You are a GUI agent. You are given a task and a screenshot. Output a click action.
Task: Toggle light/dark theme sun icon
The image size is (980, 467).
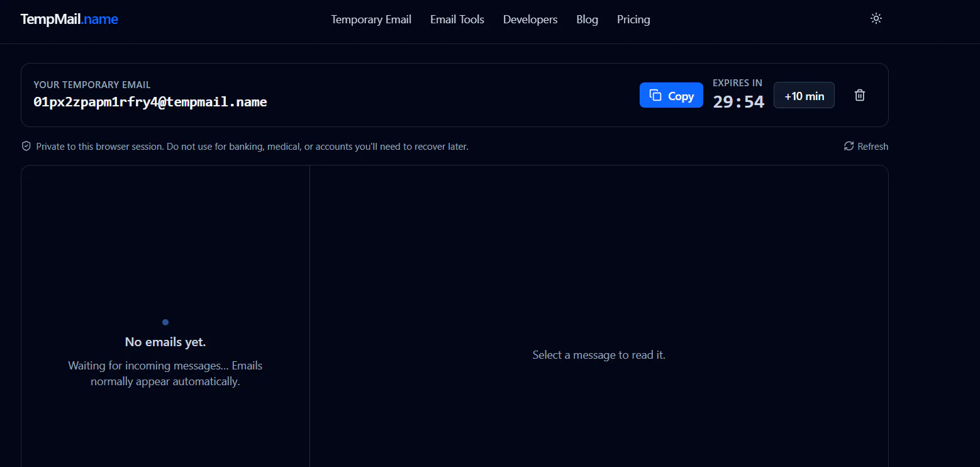tap(876, 19)
